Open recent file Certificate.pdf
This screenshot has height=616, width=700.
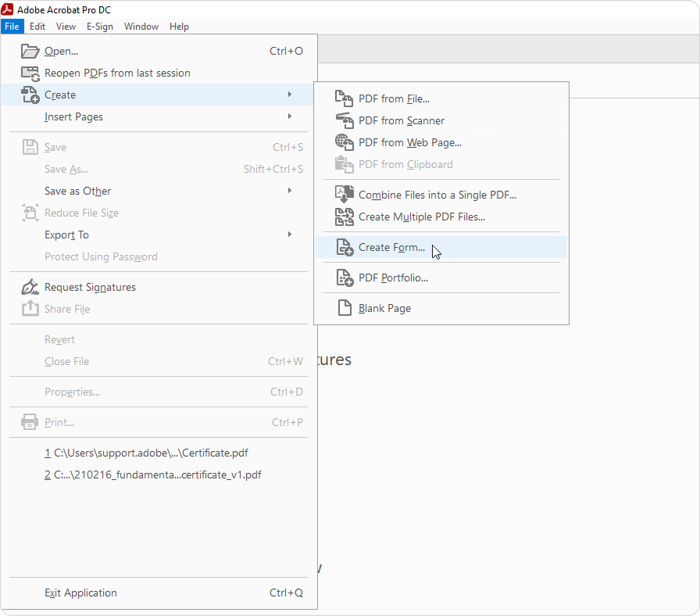[x=152, y=453]
